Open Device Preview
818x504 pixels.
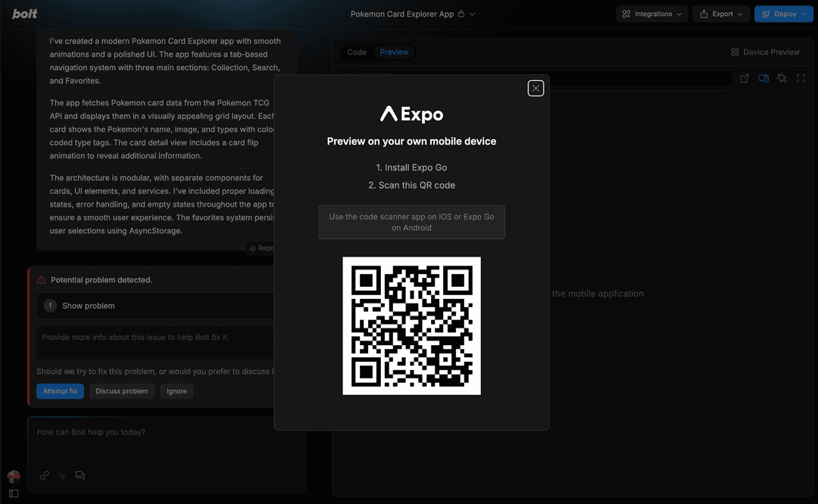[x=765, y=52]
